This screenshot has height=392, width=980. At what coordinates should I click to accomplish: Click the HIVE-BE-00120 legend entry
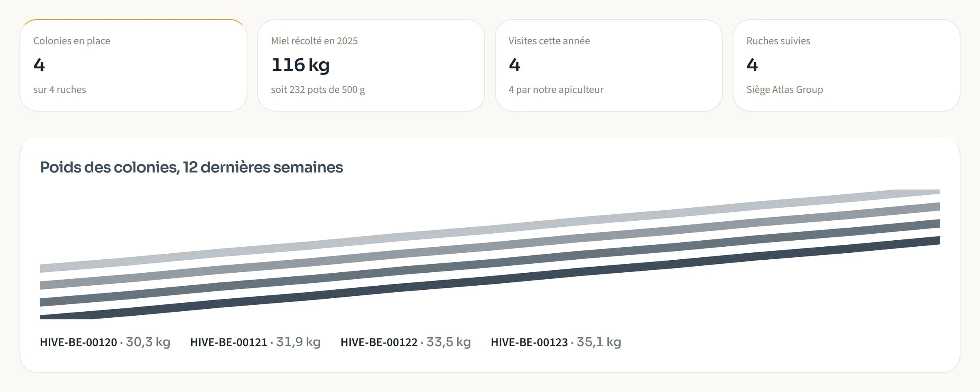[x=105, y=342]
